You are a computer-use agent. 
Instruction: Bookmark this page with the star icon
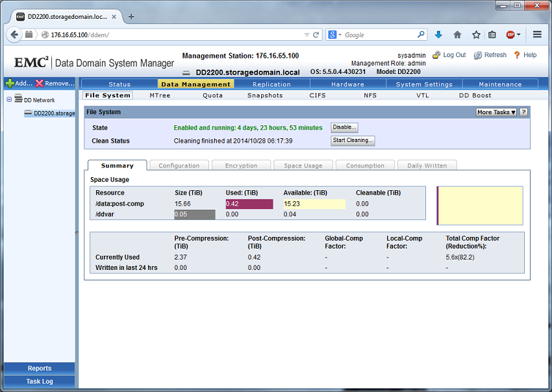click(x=476, y=35)
